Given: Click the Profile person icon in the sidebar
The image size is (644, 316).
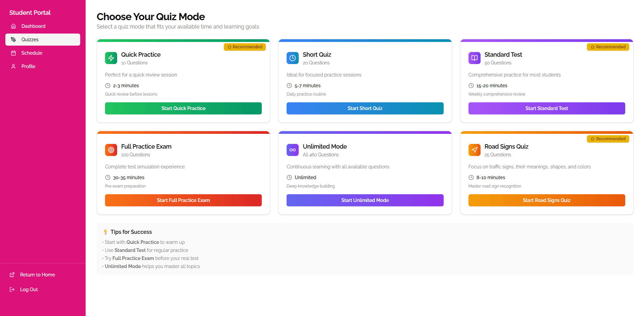Looking at the screenshot, I should pos(13,66).
